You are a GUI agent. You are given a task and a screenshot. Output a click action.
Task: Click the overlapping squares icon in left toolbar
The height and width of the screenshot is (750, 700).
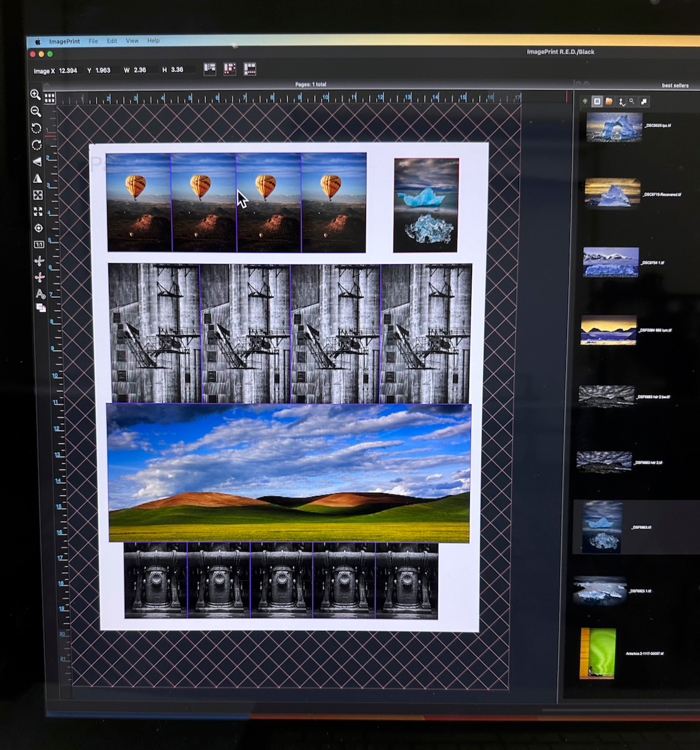click(41, 308)
